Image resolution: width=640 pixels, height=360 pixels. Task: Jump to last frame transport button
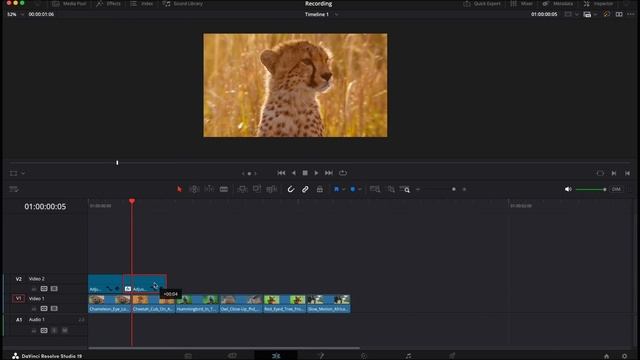329,173
